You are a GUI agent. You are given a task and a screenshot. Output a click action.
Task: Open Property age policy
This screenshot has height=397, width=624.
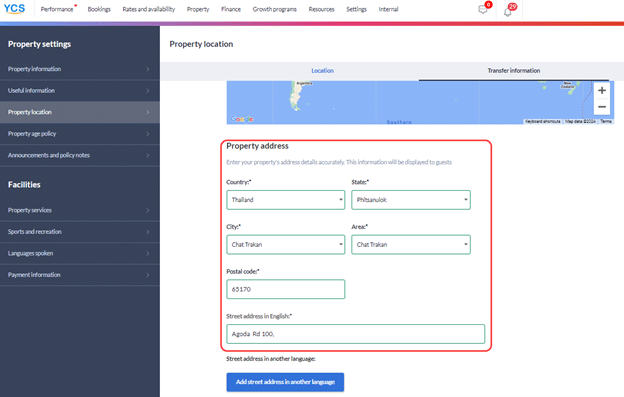(80, 134)
